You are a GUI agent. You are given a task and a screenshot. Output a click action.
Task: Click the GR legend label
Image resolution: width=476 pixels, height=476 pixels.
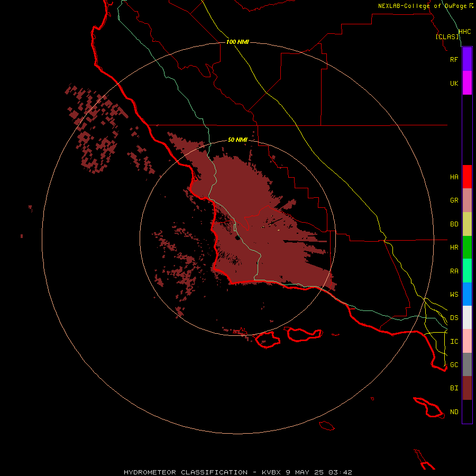pyautogui.click(x=454, y=200)
